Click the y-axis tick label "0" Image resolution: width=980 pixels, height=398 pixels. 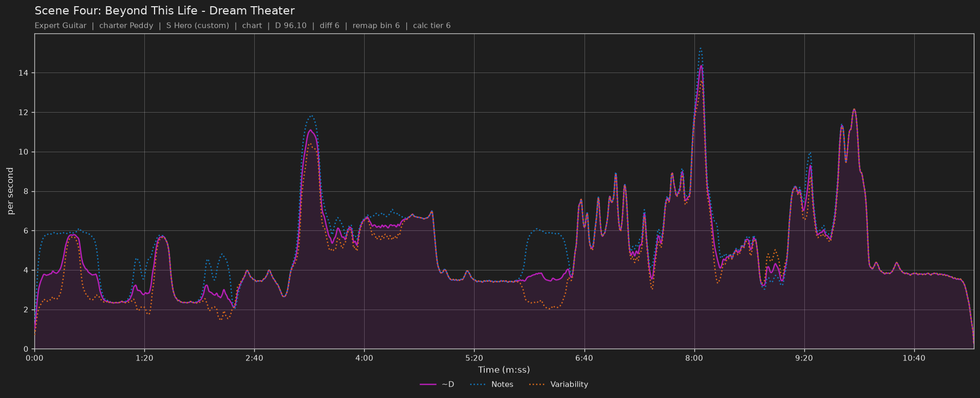click(x=27, y=349)
